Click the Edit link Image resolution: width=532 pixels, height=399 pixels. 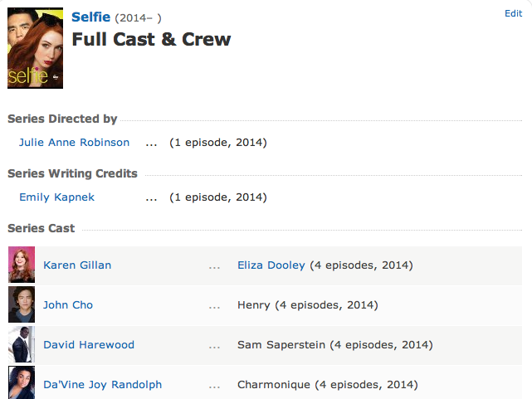coord(514,13)
